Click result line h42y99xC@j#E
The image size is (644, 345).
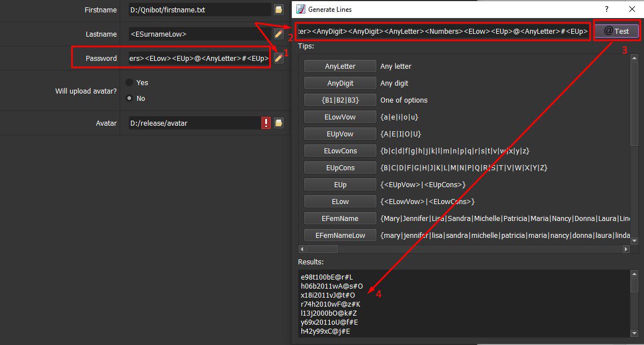pyautogui.click(x=325, y=331)
